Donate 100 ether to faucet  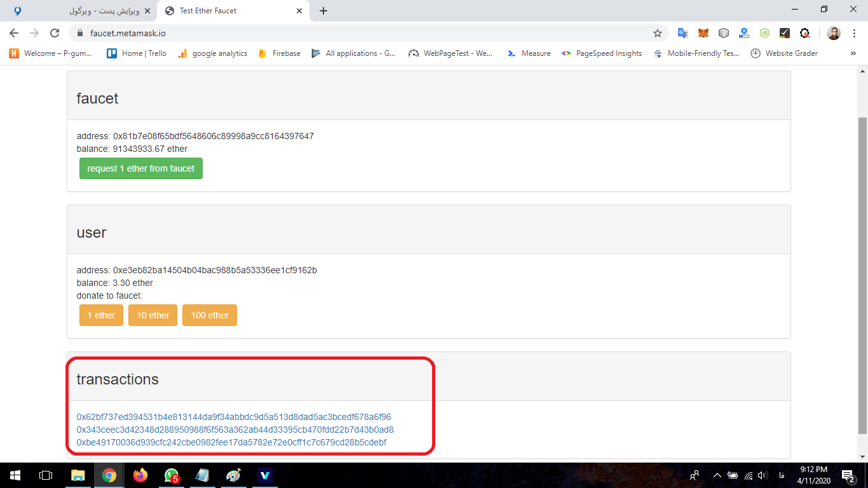coord(210,315)
